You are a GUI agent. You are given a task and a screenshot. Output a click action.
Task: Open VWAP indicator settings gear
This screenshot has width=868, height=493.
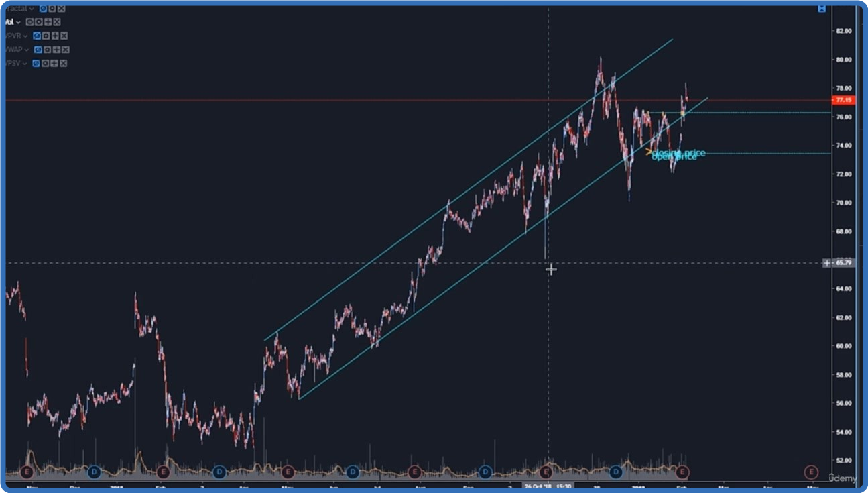tap(47, 50)
